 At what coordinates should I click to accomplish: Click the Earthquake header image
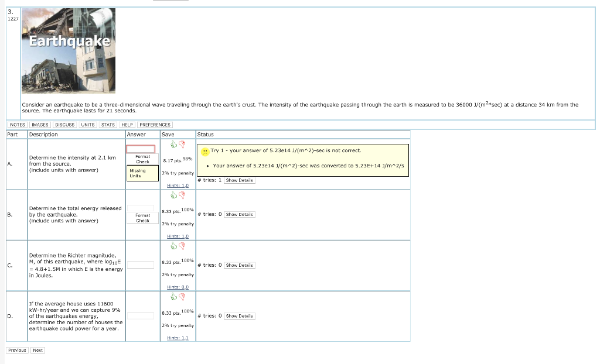[69, 51]
